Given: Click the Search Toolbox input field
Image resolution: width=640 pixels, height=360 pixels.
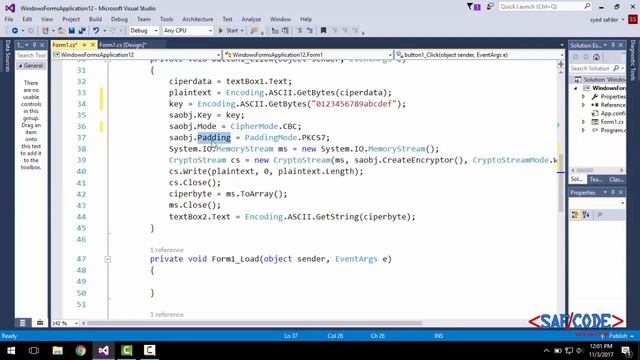Looking at the screenshot, I should tap(31, 55).
